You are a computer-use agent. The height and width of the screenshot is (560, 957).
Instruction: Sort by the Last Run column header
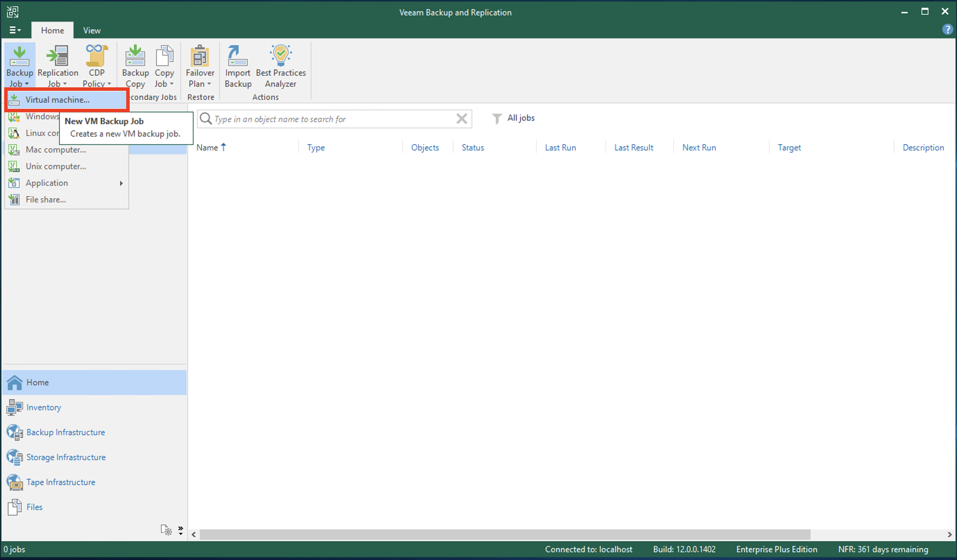[561, 148]
